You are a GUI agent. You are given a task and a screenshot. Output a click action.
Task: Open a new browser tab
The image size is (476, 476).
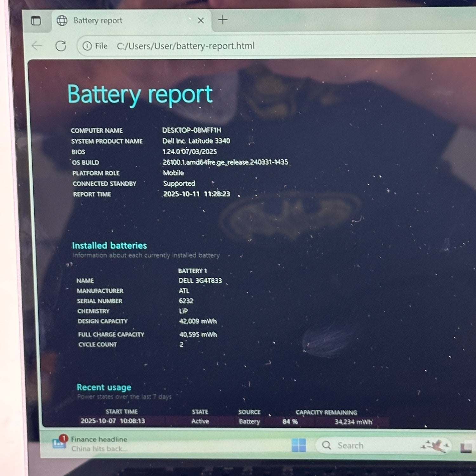click(223, 20)
